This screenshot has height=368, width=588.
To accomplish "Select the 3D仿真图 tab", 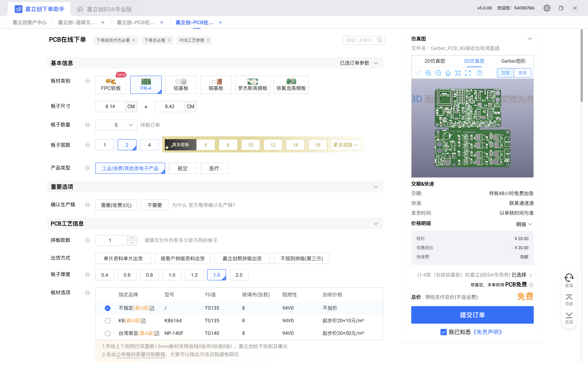I will tap(474, 61).
